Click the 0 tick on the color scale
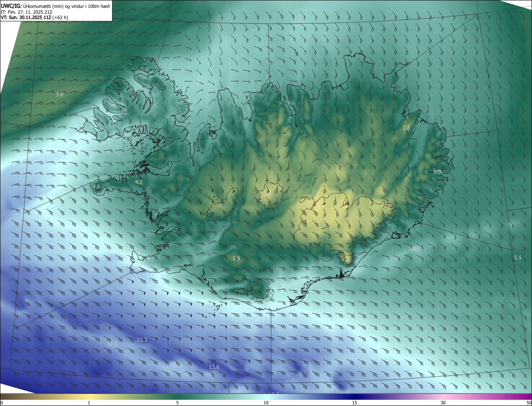The height and width of the screenshot is (406, 532). [2, 403]
